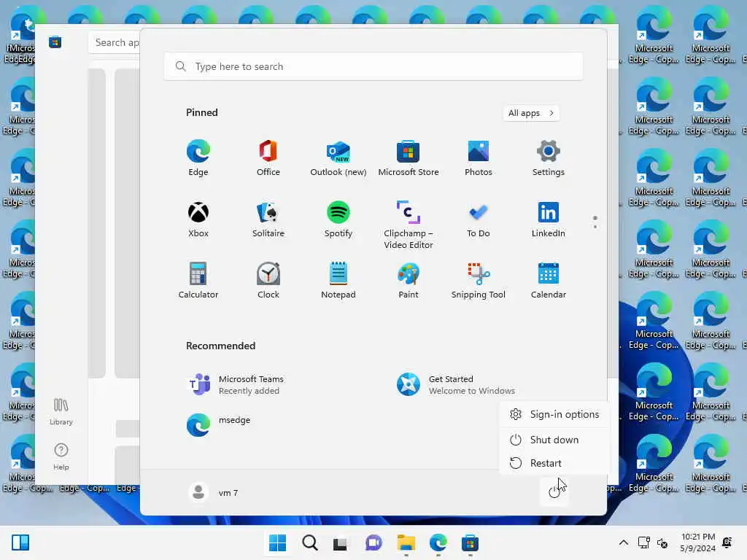The height and width of the screenshot is (560, 747).
Task: Open the Task View taskbar button
Action: tap(340, 542)
